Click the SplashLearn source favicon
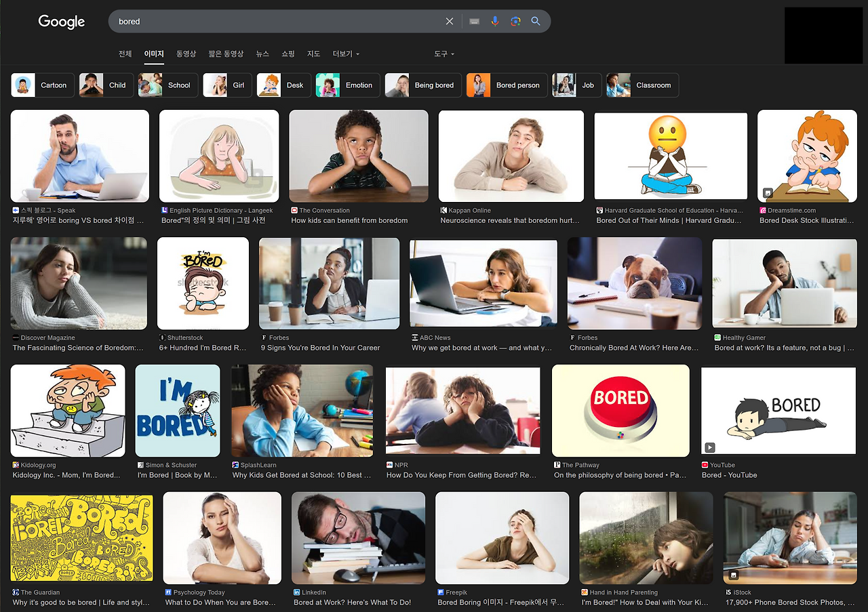868x612 pixels. 235,465
